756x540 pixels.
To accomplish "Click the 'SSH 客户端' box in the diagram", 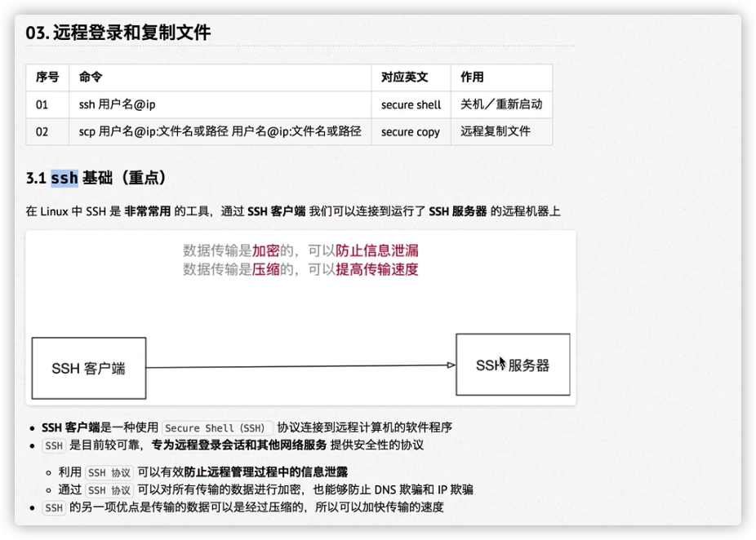I will (89, 369).
